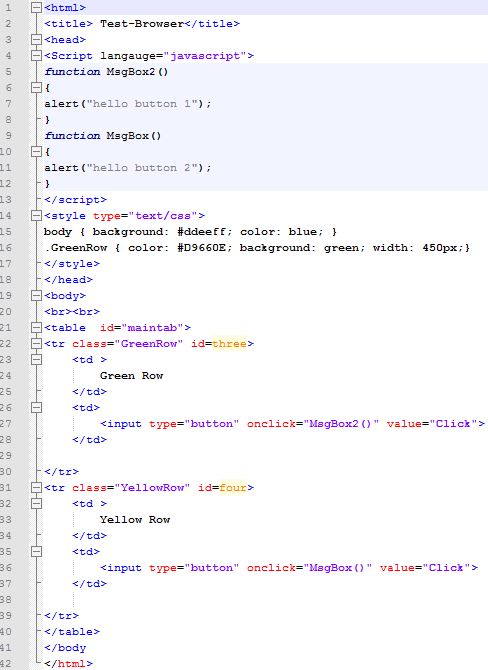Collapse the <html> fold marker on line 1
This screenshot has height=670, width=488.
tap(37, 8)
